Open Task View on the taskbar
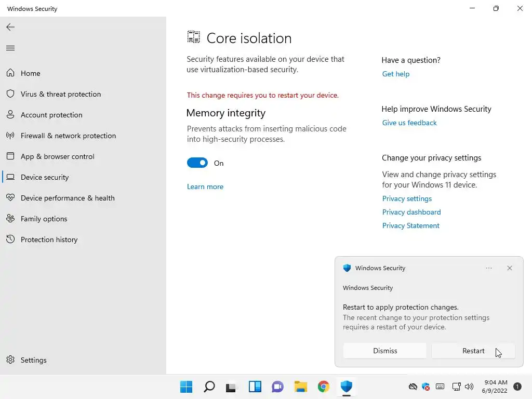532x399 pixels. (x=231, y=387)
